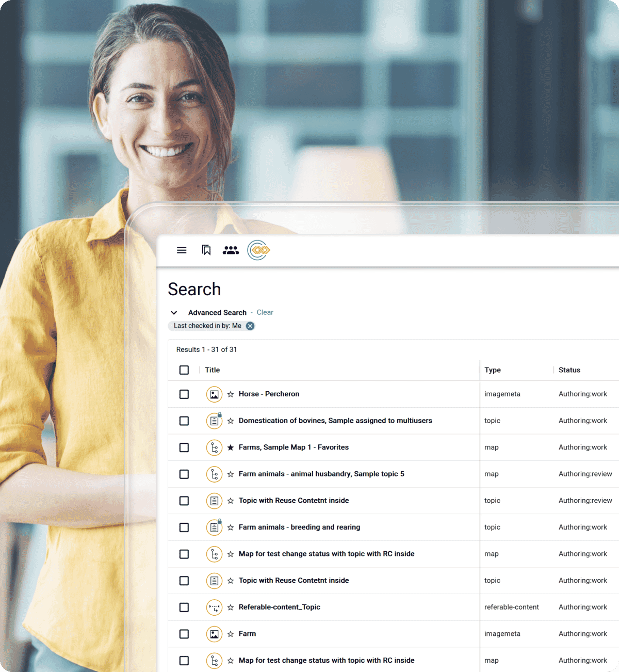Click the map icon beside Farms, Sample Map 1
This screenshot has height=672, width=619.
click(x=214, y=447)
